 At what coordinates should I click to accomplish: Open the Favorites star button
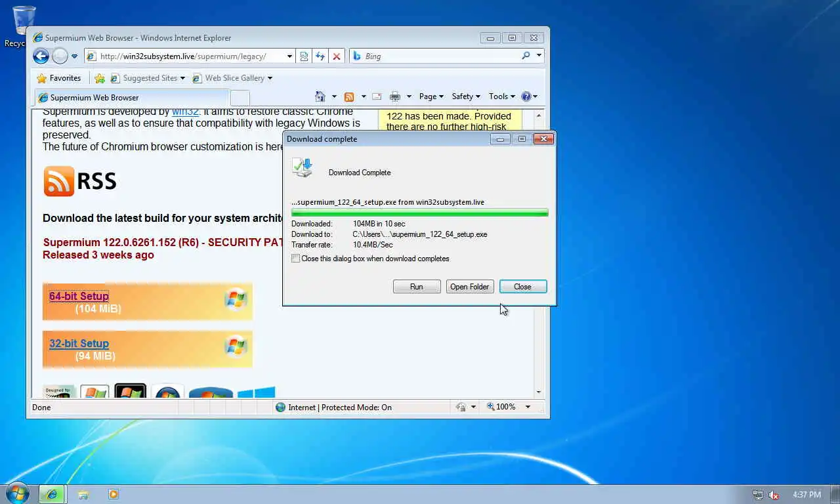coord(59,78)
